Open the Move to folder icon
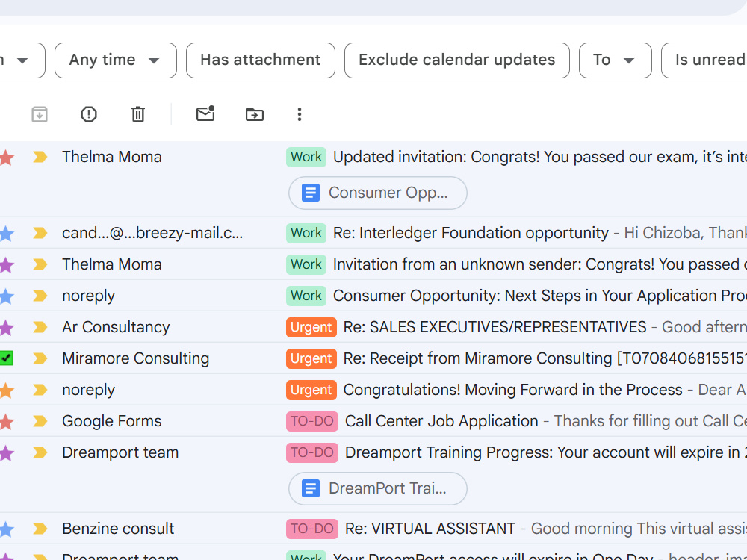This screenshot has width=747, height=560. pyautogui.click(x=255, y=114)
